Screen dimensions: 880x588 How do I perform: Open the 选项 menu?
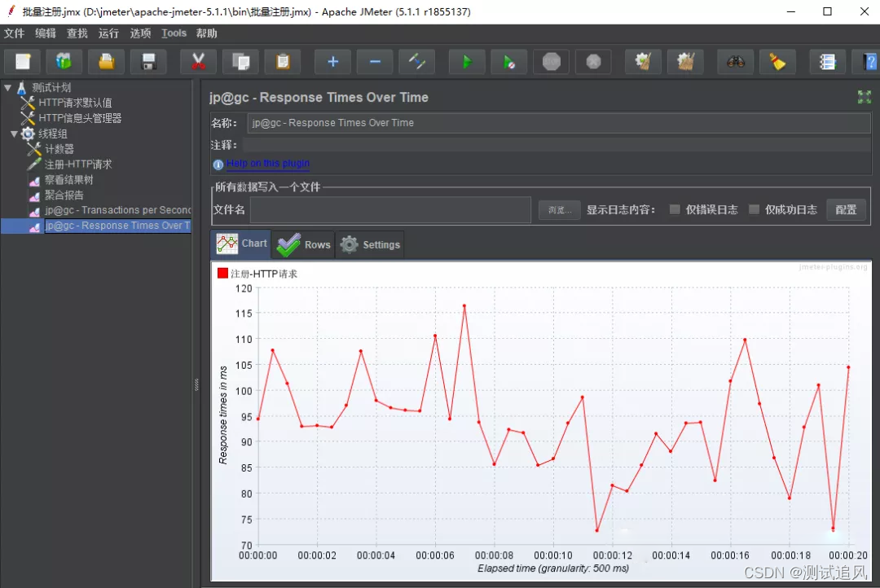point(140,33)
